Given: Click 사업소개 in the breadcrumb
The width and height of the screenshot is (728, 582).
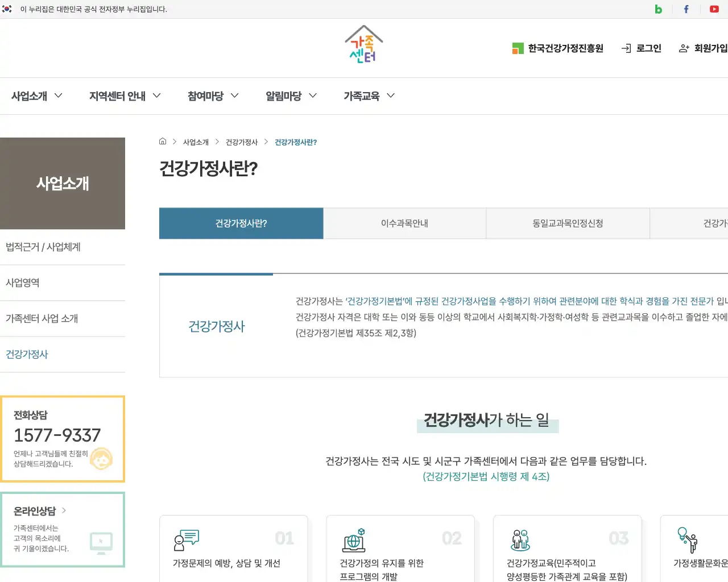Looking at the screenshot, I should pyautogui.click(x=196, y=142).
